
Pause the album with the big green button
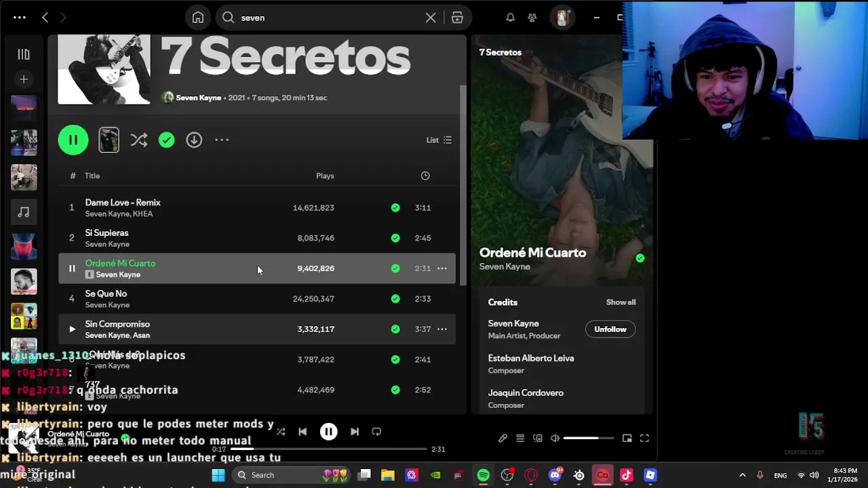point(73,140)
